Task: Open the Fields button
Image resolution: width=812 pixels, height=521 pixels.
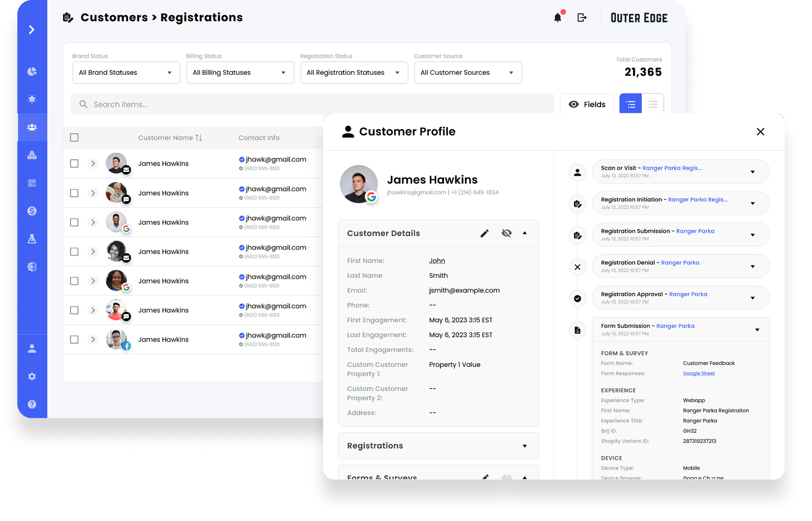Action: click(x=587, y=104)
